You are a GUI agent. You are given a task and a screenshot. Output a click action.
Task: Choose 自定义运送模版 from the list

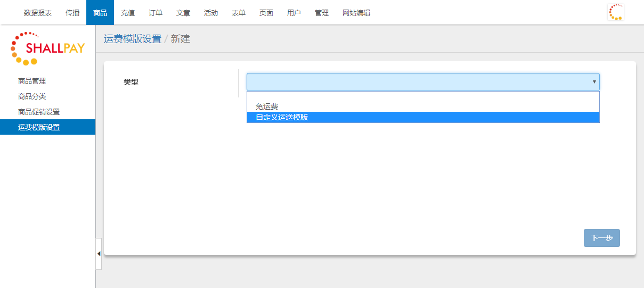(x=282, y=117)
